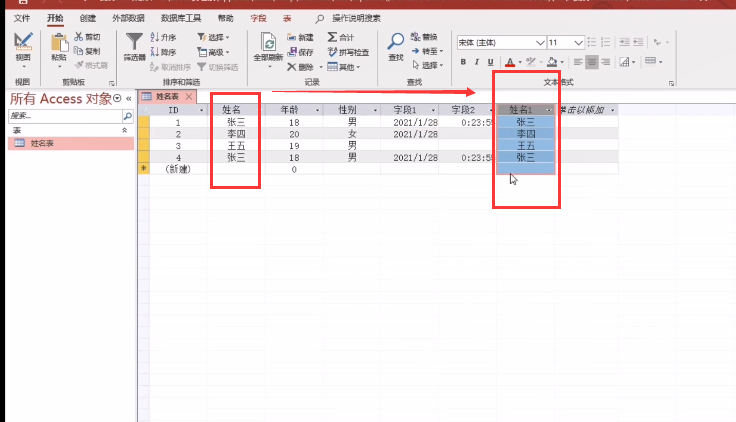736x422 pixels.
Task: Apply bold formatting with B
Action: (x=463, y=61)
